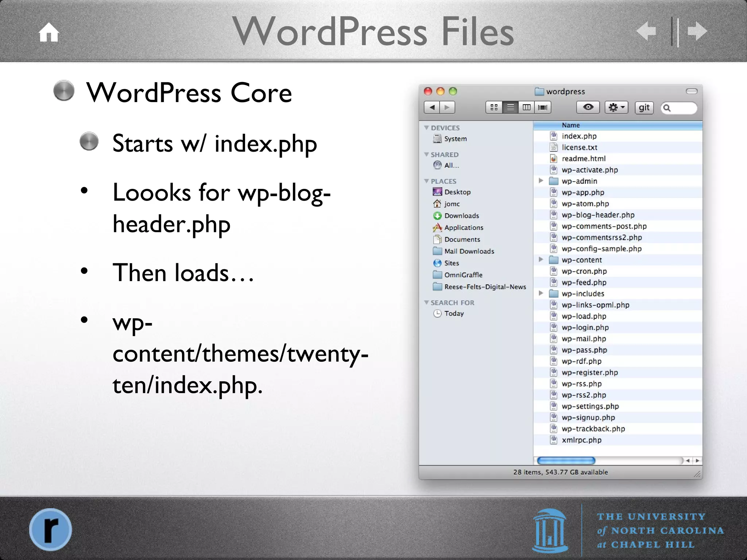Select readme.html file
The image size is (747, 560).
click(618, 159)
